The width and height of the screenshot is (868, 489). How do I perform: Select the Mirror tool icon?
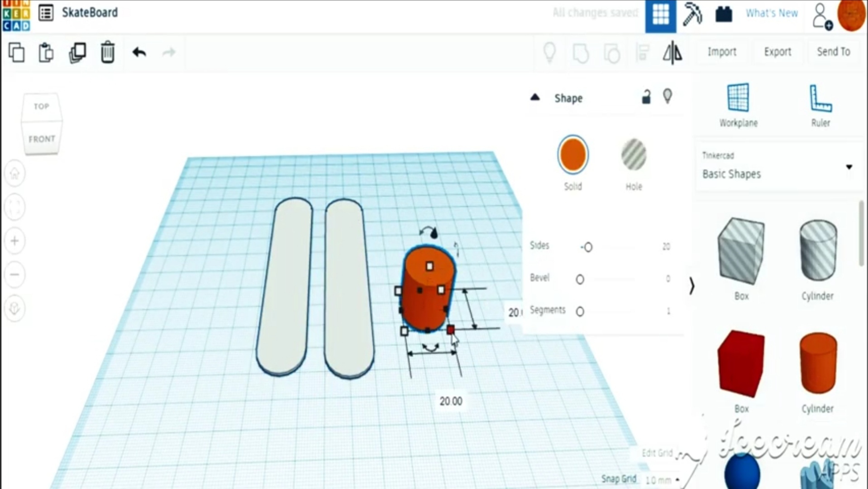[672, 53]
